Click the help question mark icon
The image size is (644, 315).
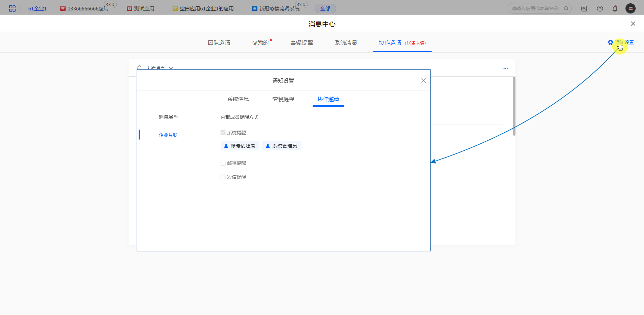[x=600, y=8]
